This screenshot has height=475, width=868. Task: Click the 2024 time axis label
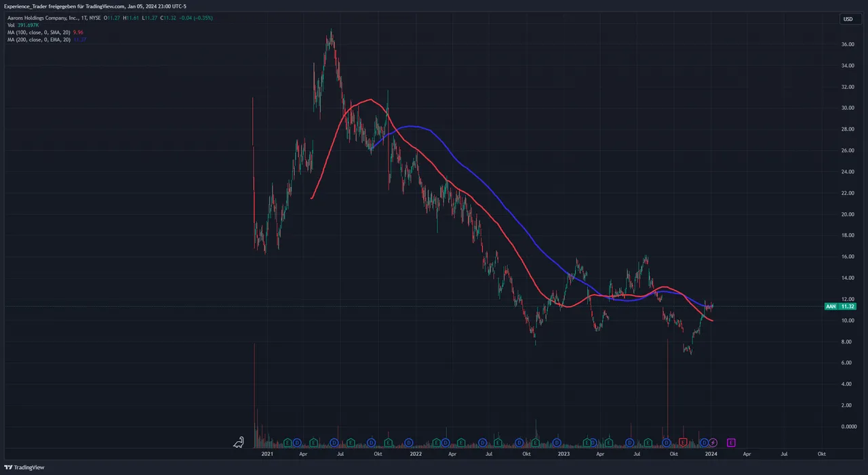pyautogui.click(x=711, y=454)
